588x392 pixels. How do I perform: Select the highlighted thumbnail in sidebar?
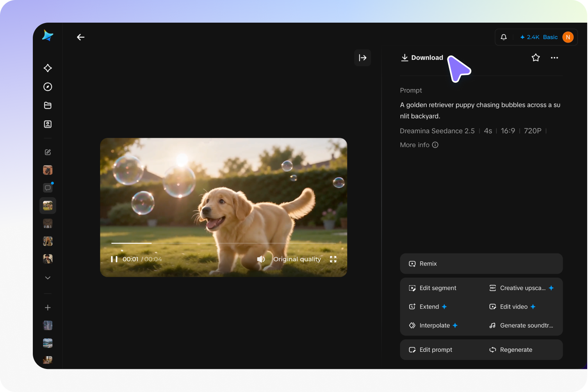48,206
